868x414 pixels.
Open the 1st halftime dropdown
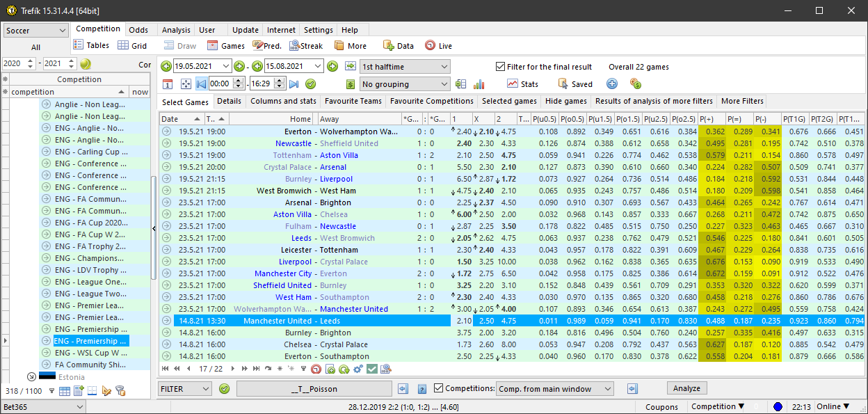tap(405, 67)
